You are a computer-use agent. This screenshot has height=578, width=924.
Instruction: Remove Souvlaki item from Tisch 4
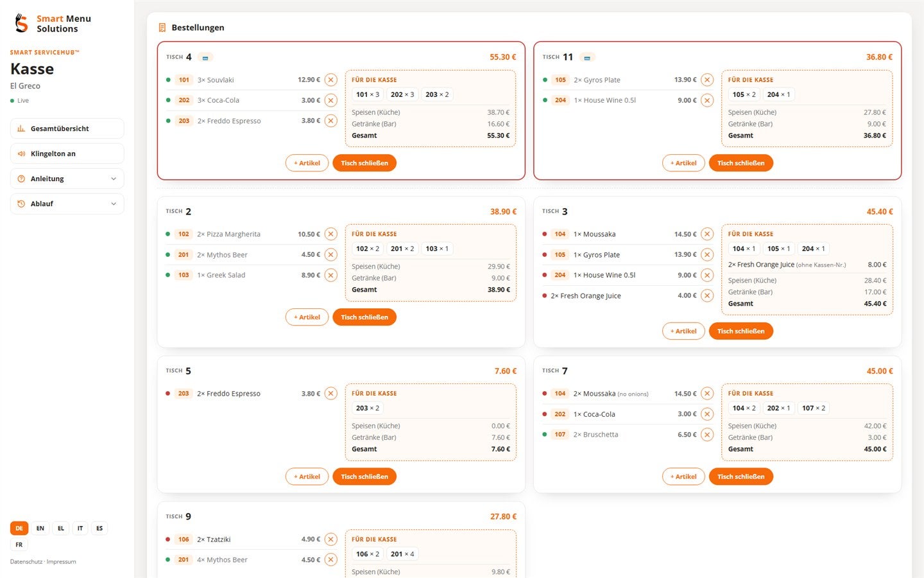[330, 80]
